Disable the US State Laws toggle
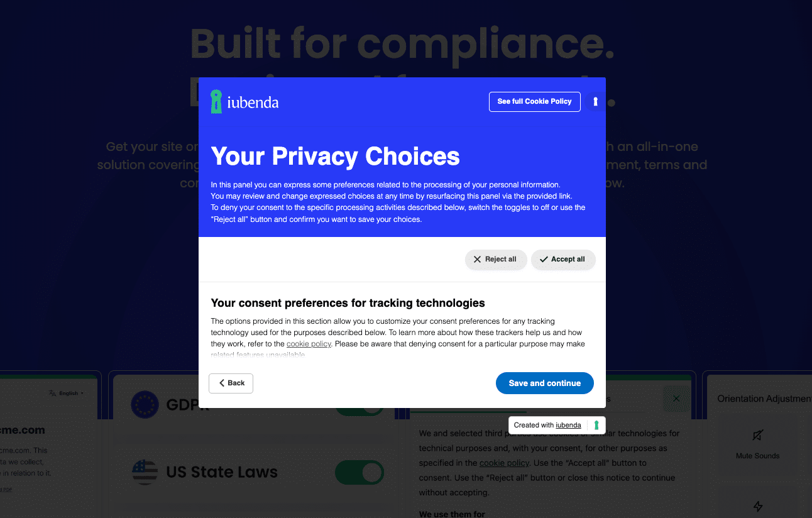The width and height of the screenshot is (812, 518). tap(359, 472)
